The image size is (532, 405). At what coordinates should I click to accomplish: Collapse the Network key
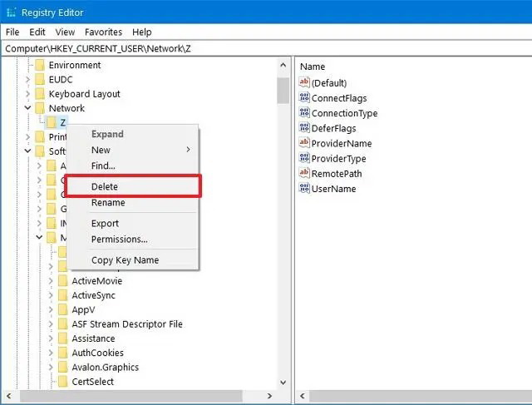coord(27,108)
